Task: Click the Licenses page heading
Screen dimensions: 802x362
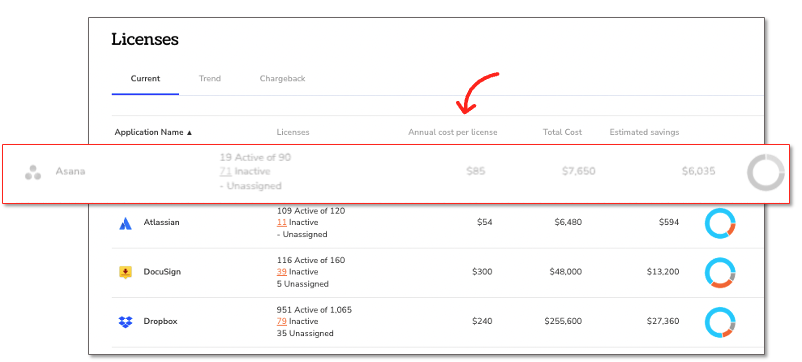Action: tap(145, 39)
